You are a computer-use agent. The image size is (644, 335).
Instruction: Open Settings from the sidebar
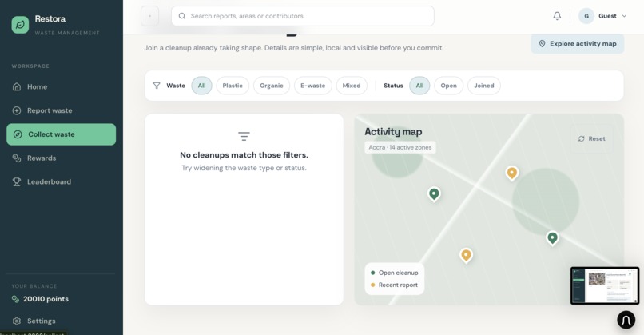coord(62,321)
